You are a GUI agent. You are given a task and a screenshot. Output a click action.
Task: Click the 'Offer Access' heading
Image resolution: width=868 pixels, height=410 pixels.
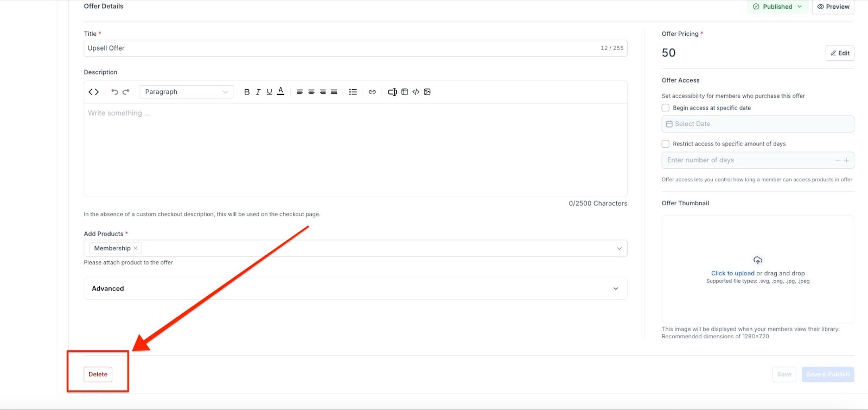tap(681, 80)
